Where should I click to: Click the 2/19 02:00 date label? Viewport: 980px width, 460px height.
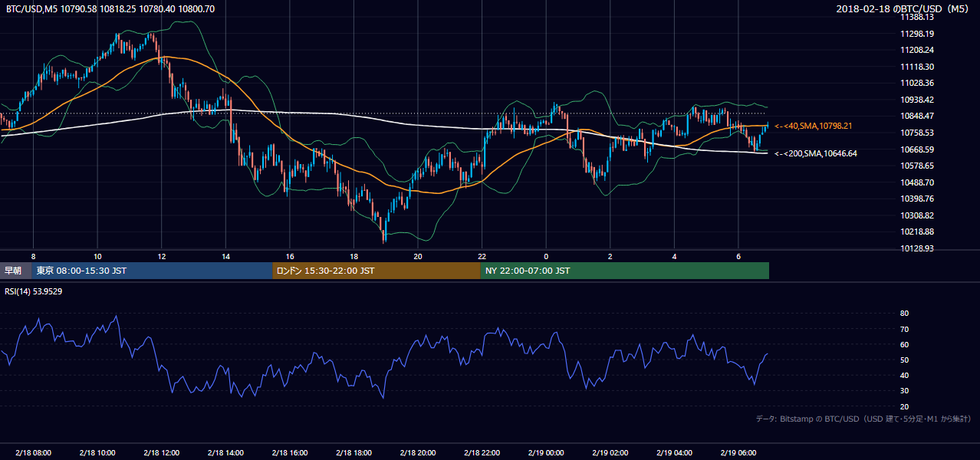pos(610,453)
